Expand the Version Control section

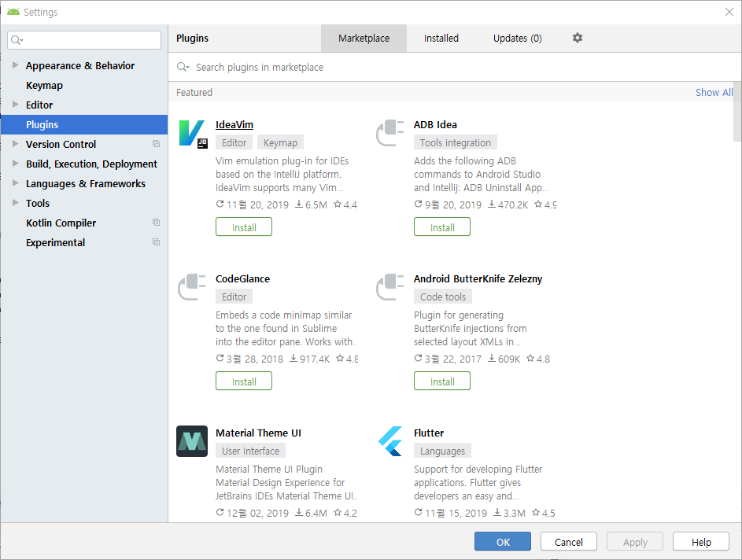coord(15,144)
